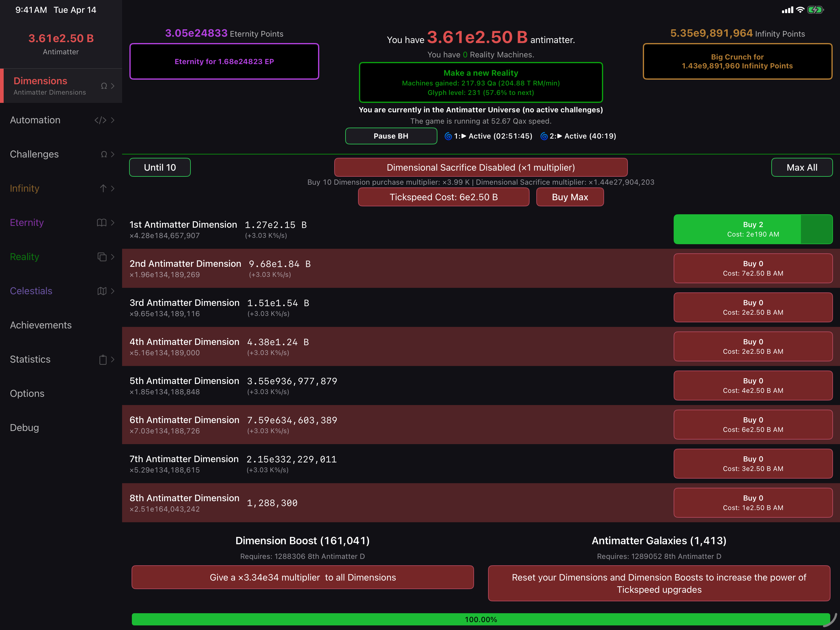Click Buy 0 for 8th Antimatter Dimension
The height and width of the screenshot is (630, 840).
coord(753,503)
